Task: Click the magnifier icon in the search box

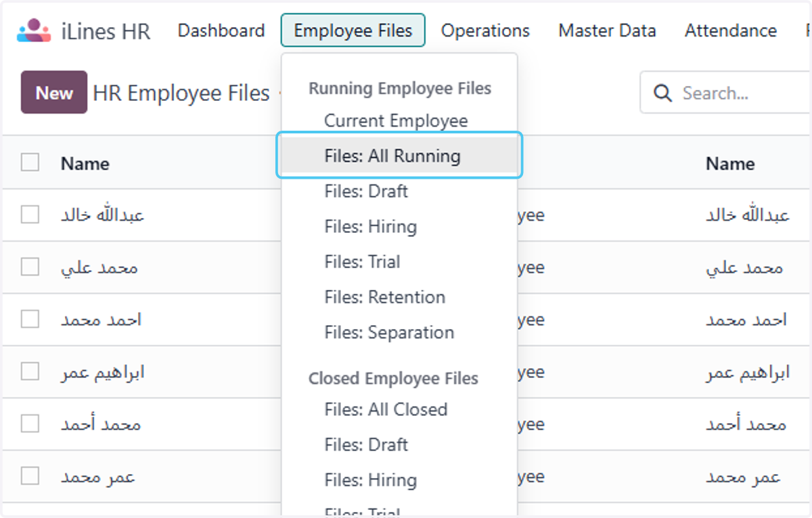Action: [x=663, y=93]
